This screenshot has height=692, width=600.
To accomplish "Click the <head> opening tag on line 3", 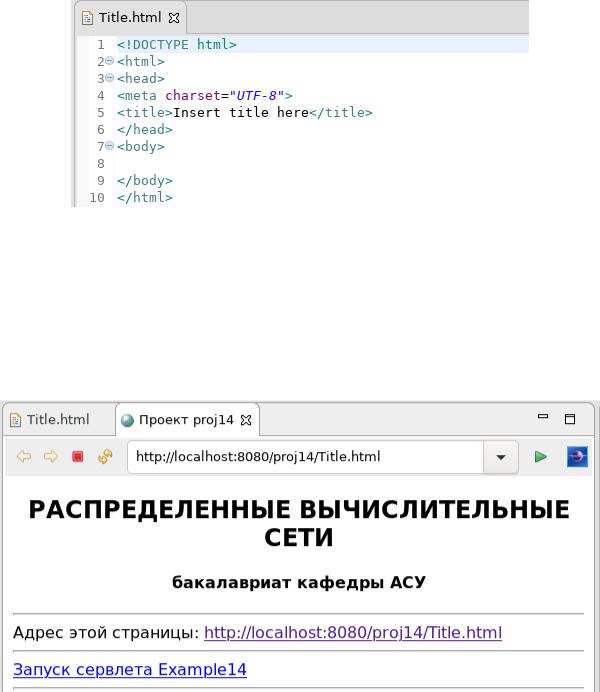I will [141, 78].
